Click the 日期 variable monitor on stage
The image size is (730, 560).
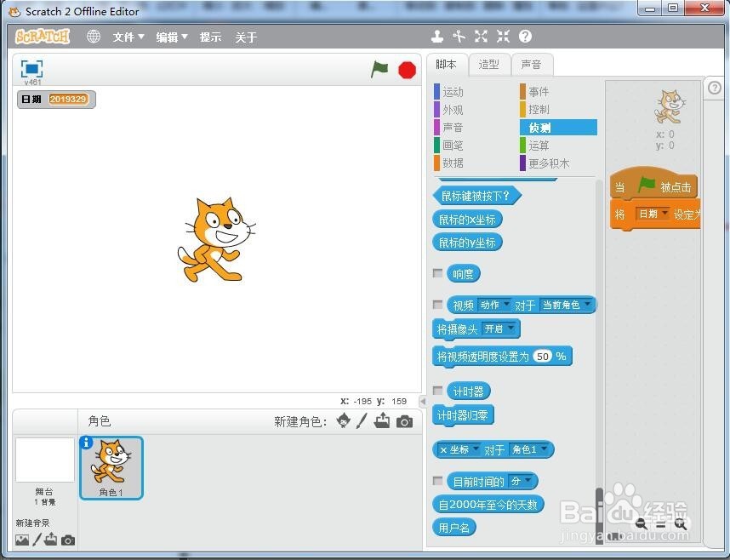coord(56,100)
